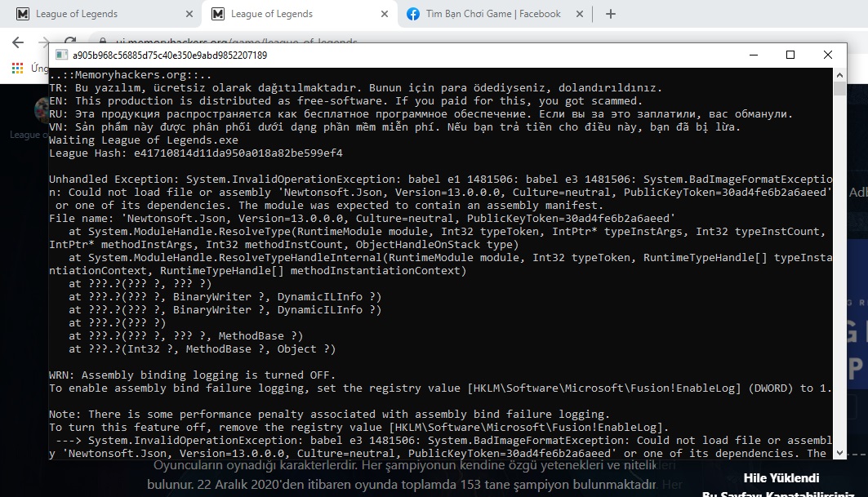Click the 'To enable assembly bind failure logging' line

(x=441, y=388)
